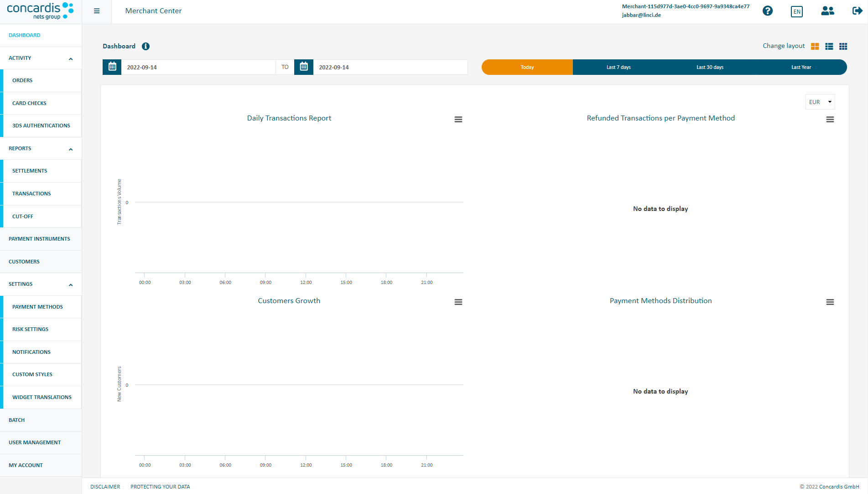Select the Last 7 days range

point(619,67)
